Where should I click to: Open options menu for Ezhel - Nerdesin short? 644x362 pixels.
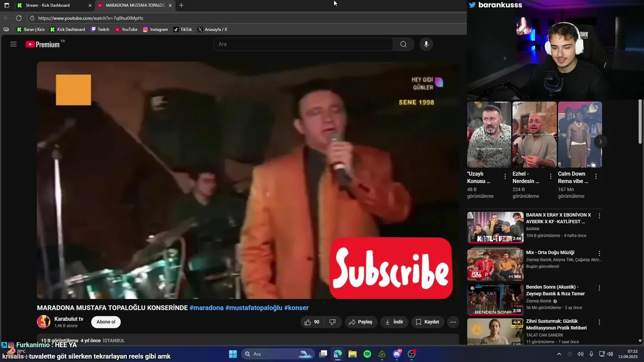[x=550, y=176]
